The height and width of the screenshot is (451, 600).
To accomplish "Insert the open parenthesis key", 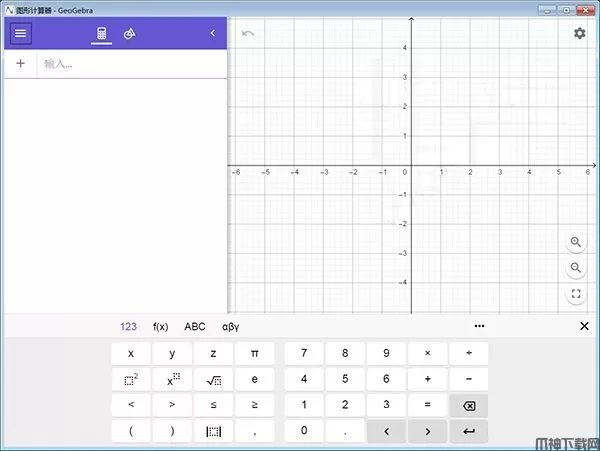I will click(x=131, y=431).
